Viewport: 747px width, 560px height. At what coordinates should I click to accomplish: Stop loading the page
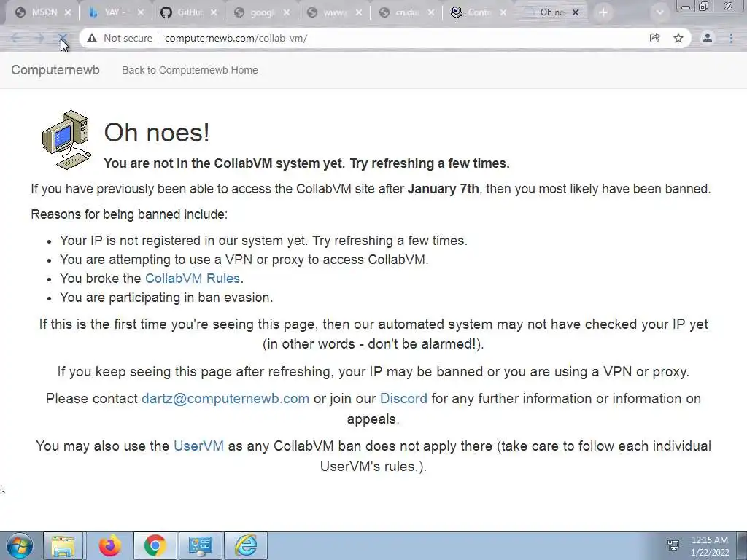63,38
